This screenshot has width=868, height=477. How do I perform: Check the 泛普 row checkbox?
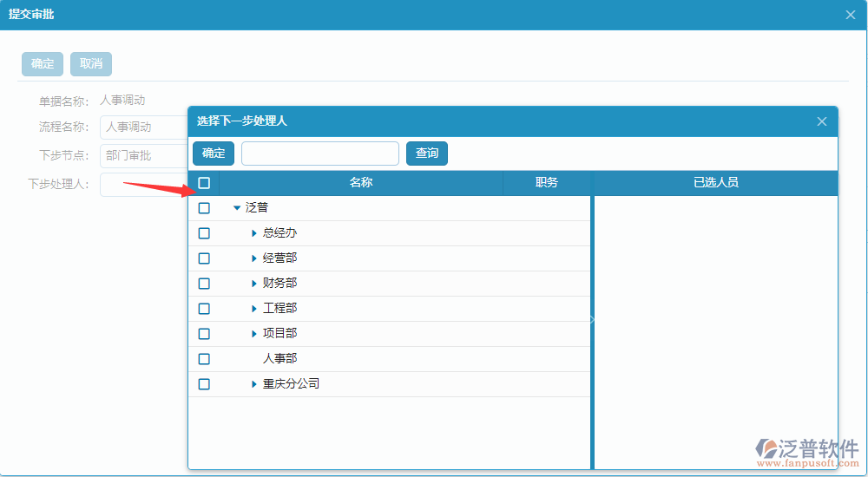point(204,208)
